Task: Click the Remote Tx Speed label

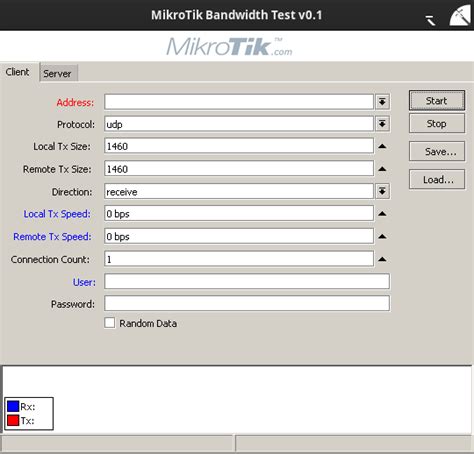Action: click(52, 237)
